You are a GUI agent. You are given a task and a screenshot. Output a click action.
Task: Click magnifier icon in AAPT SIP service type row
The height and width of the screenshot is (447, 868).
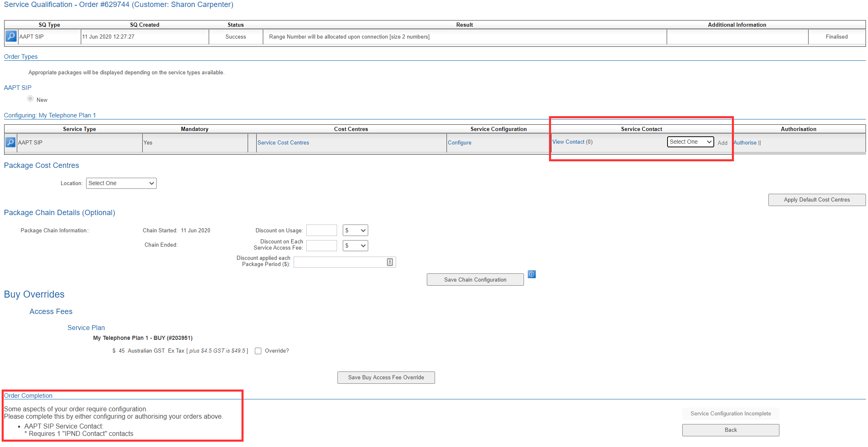pyautogui.click(x=11, y=142)
